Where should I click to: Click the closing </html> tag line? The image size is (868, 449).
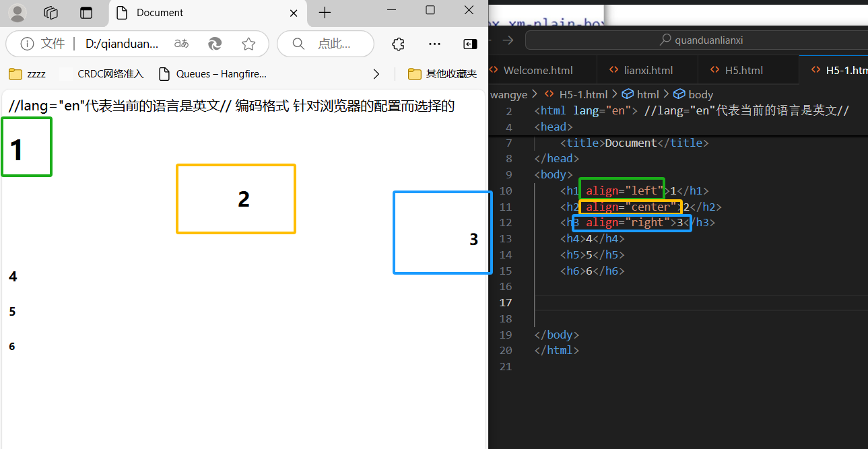click(557, 351)
